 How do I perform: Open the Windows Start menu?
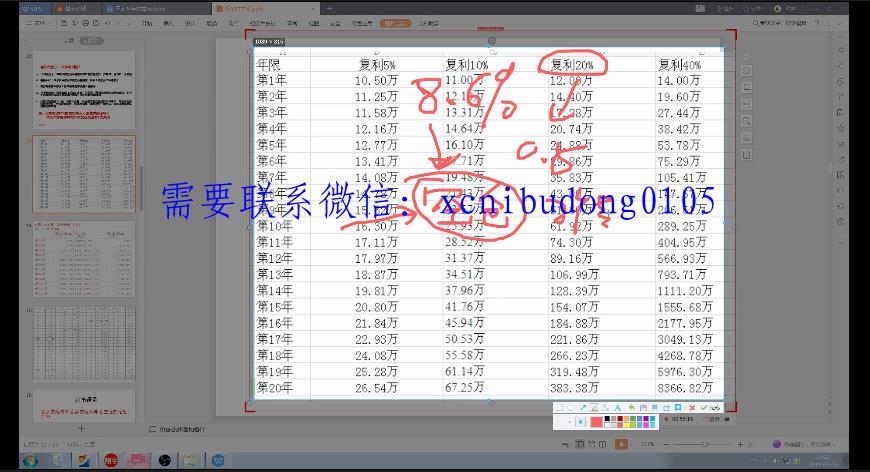[30, 461]
